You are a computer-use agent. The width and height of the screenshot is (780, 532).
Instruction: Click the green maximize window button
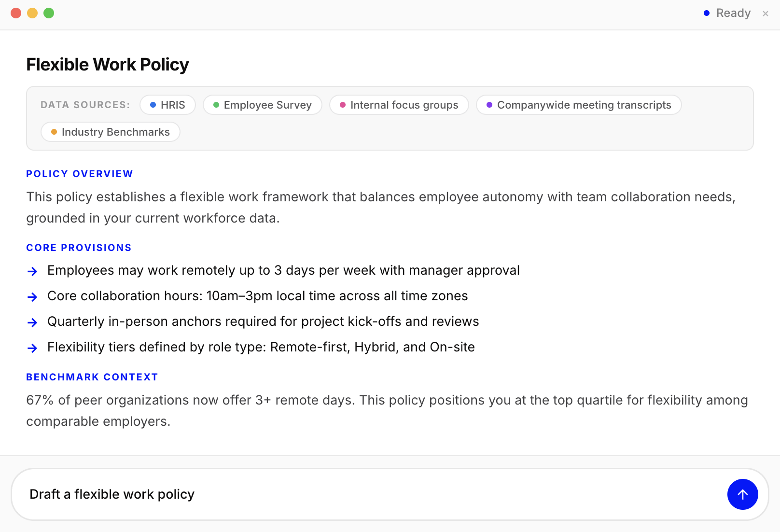pyautogui.click(x=49, y=13)
